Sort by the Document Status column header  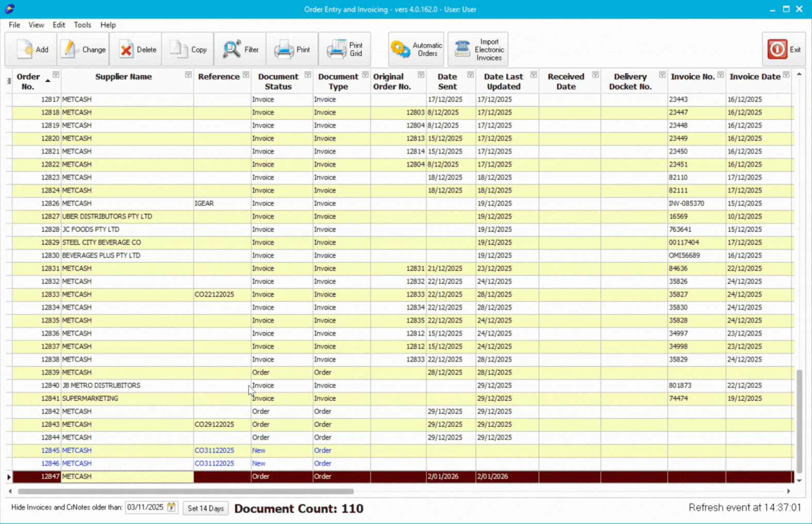click(278, 81)
